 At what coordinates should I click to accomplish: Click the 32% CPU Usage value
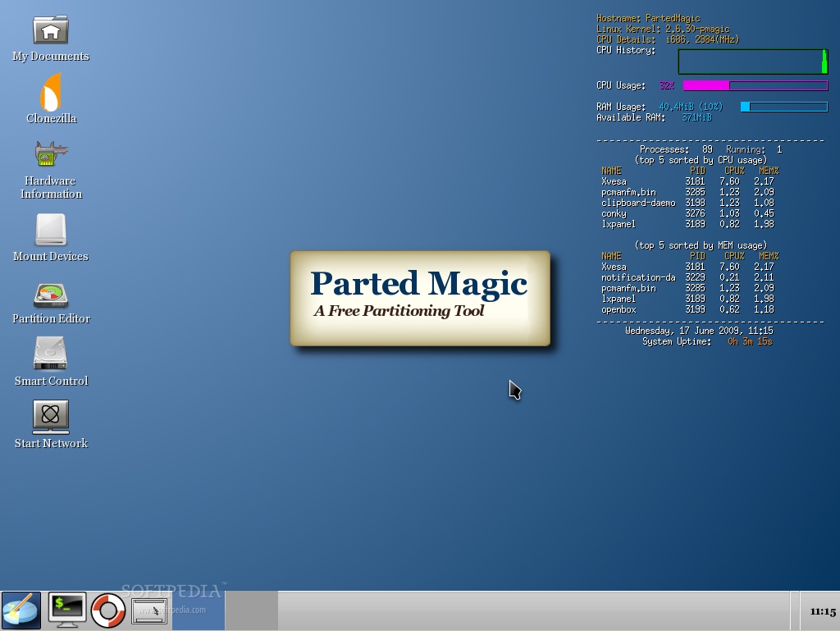click(666, 85)
